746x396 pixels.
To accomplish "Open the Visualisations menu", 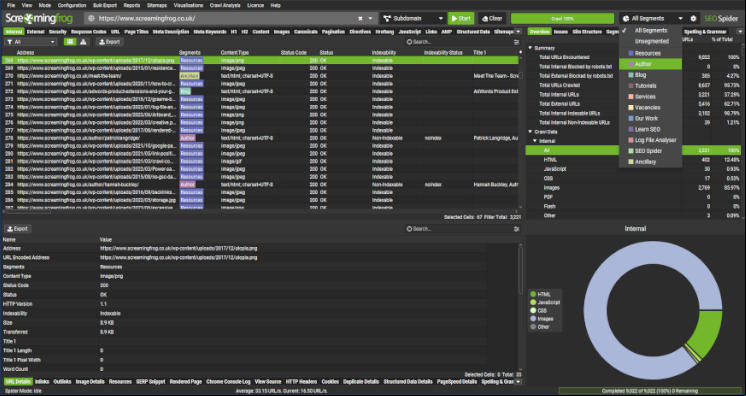I will pyautogui.click(x=188, y=5).
